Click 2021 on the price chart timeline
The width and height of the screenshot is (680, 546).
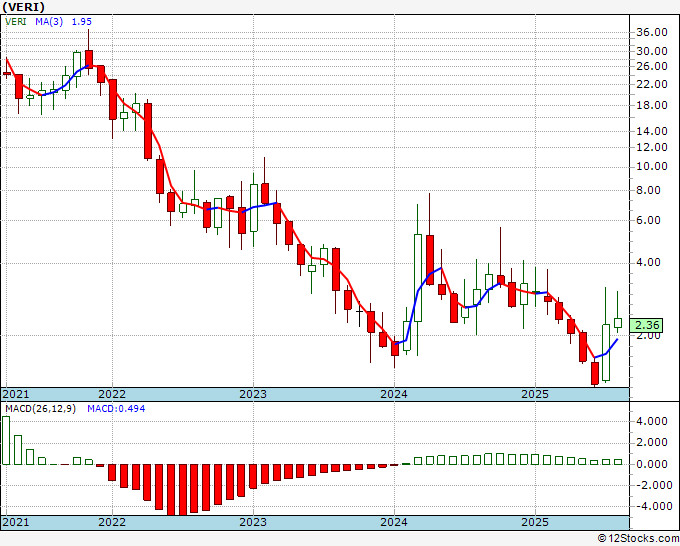pos(16,394)
